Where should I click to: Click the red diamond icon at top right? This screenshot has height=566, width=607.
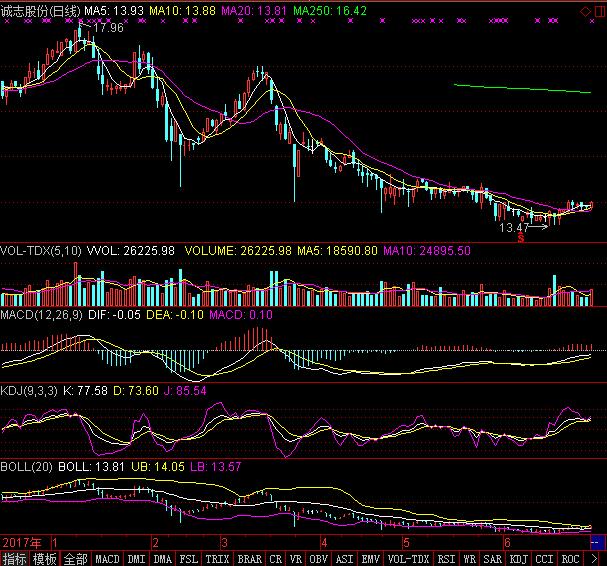tap(585, 12)
